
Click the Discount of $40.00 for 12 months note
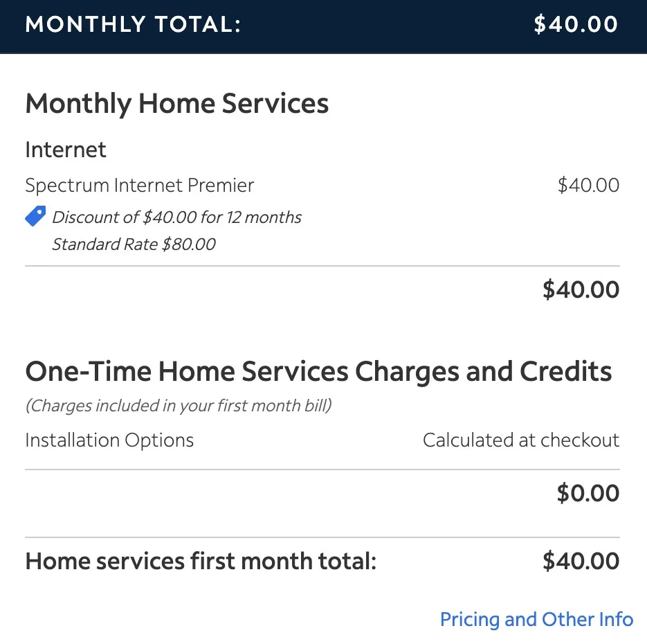[176, 217]
